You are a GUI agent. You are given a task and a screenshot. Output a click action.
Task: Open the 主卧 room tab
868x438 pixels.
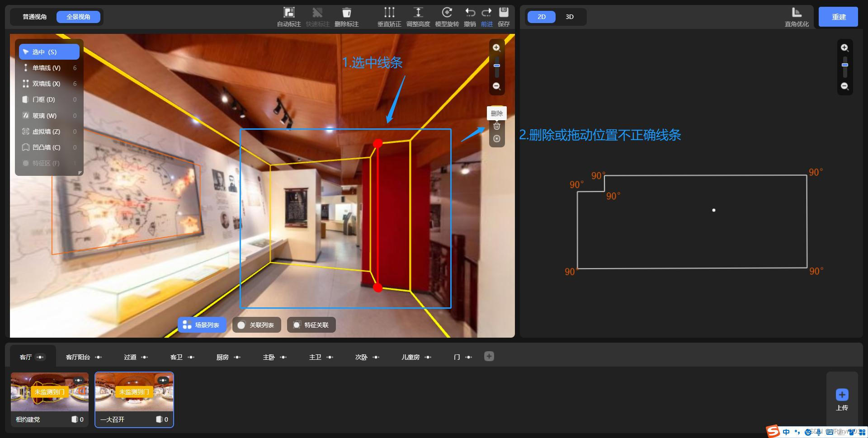tap(269, 357)
